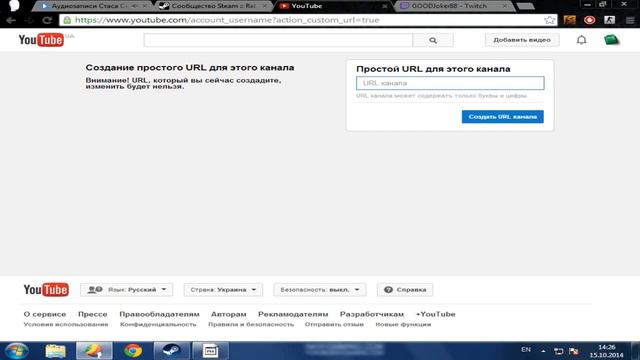The height and width of the screenshot is (360, 640).
Task: Focus the YouTube search box
Action: 278,40
